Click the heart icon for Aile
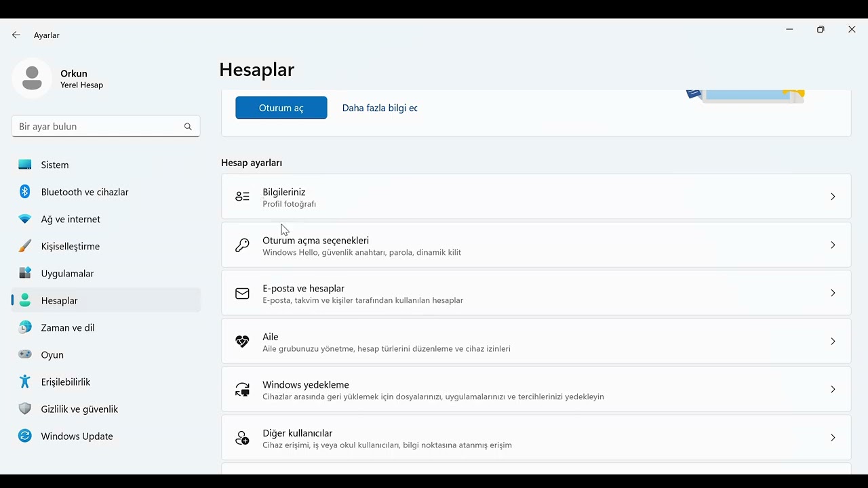The image size is (868, 488). 242,342
